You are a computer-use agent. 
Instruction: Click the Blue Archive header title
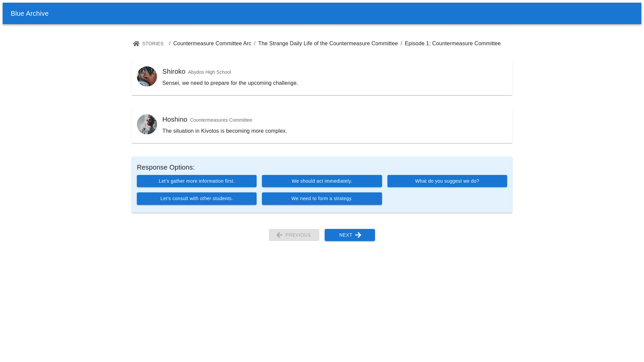pos(30,13)
